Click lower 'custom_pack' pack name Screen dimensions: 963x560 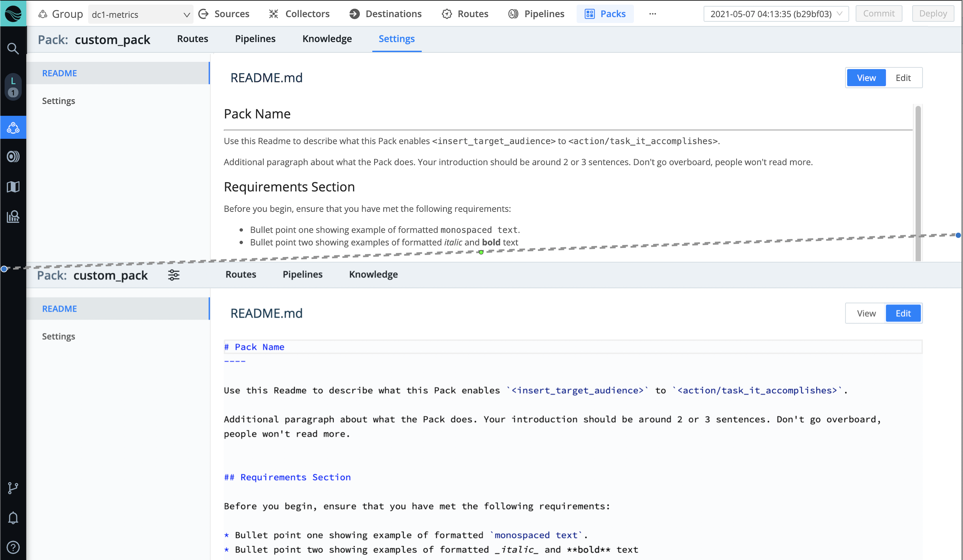coord(111,275)
